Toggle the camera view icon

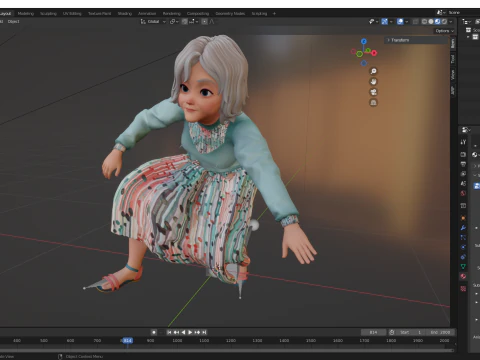(373, 92)
